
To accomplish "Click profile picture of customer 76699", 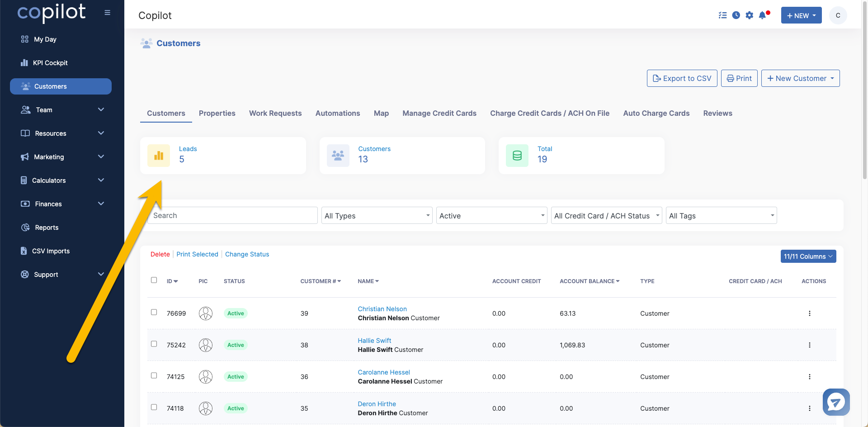I will (x=206, y=313).
